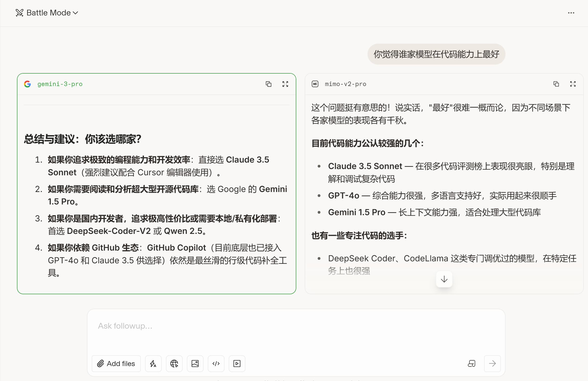Focus the Ask followup input field
Screen dimensions: 588x381
pyautogui.click(x=296, y=326)
